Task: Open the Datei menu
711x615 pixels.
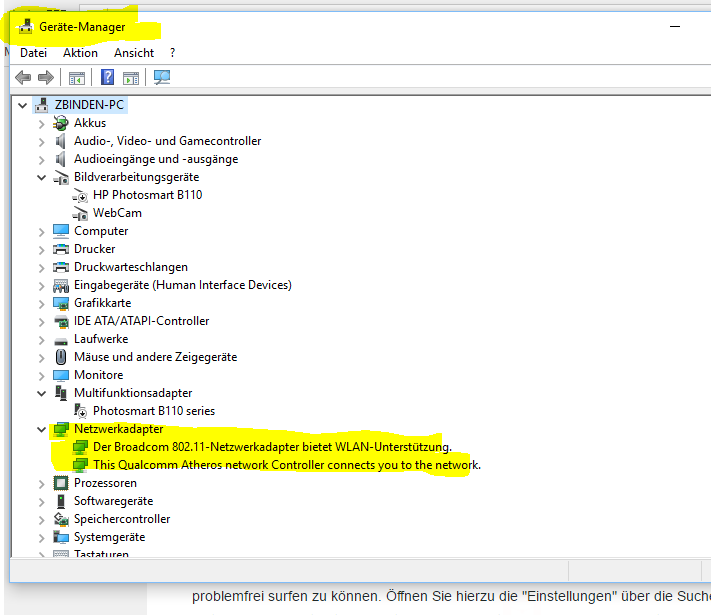Action: coord(34,53)
